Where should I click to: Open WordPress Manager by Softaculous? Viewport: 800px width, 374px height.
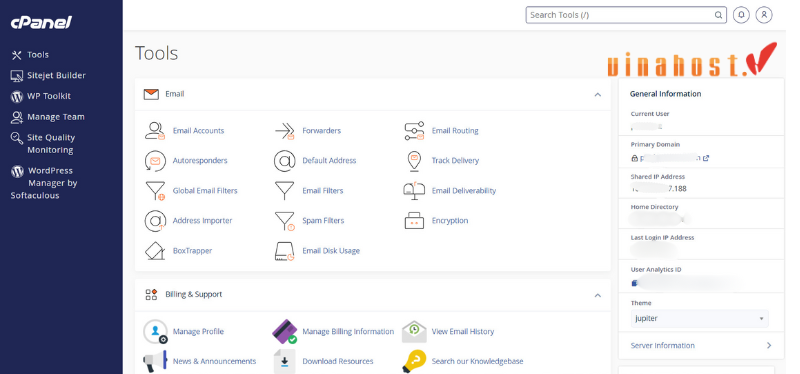pos(44,183)
